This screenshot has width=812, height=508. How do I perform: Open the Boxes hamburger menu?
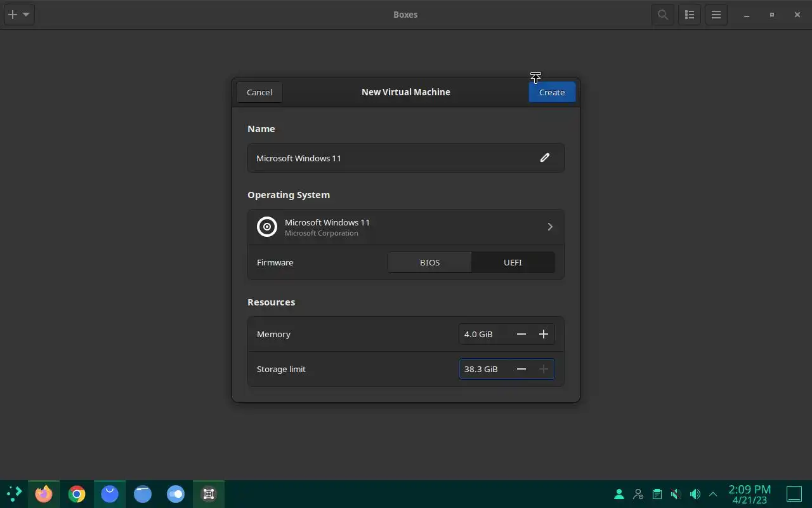(716, 15)
